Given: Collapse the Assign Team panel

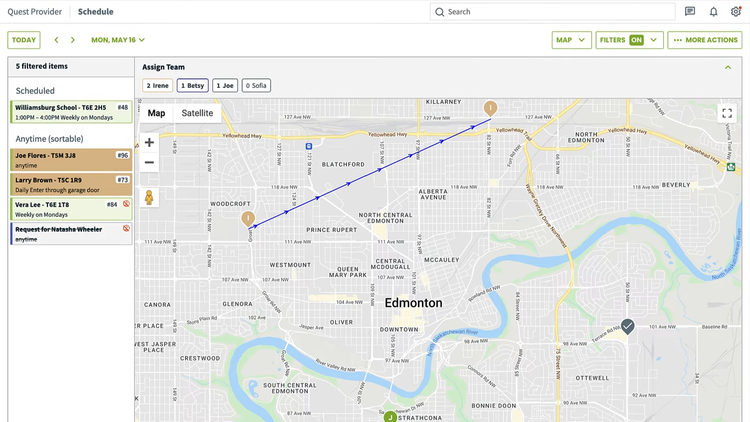Looking at the screenshot, I should pos(728,67).
